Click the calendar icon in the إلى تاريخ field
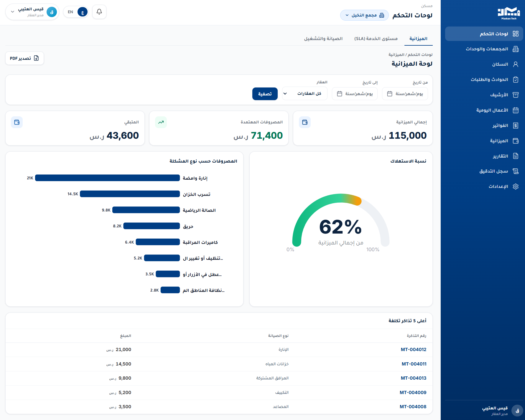Screen dimensions: 525x420 tap(340, 94)
